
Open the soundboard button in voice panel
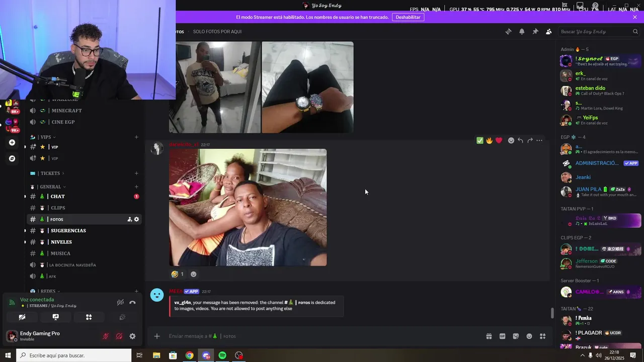(122, 317)
